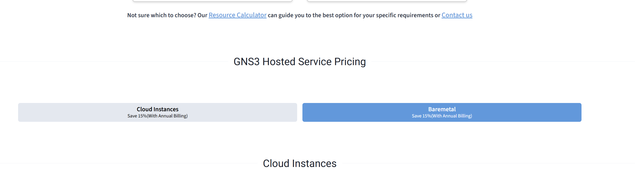Viewport: 644px width, 175px height.
Task: Follow the Contact us link
Action: pos(457,15)
